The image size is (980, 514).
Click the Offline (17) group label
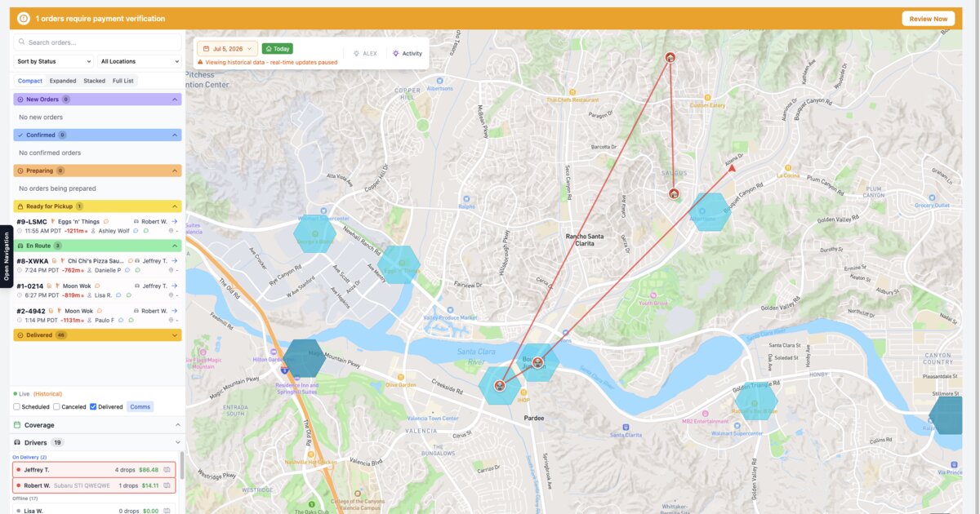coord(24,498)
